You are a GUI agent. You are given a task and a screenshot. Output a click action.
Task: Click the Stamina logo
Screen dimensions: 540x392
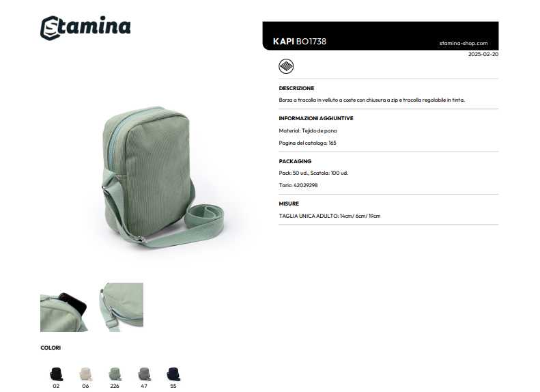(85, 28)
